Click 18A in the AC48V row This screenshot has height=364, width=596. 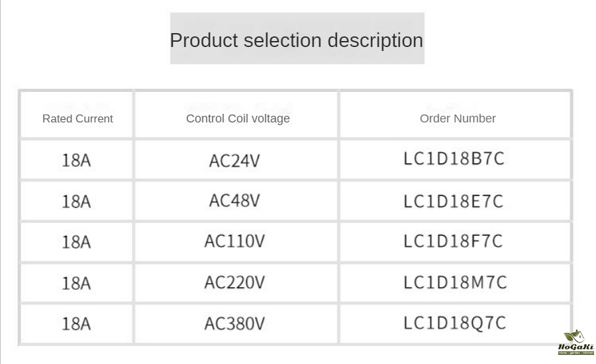(76, 202)
